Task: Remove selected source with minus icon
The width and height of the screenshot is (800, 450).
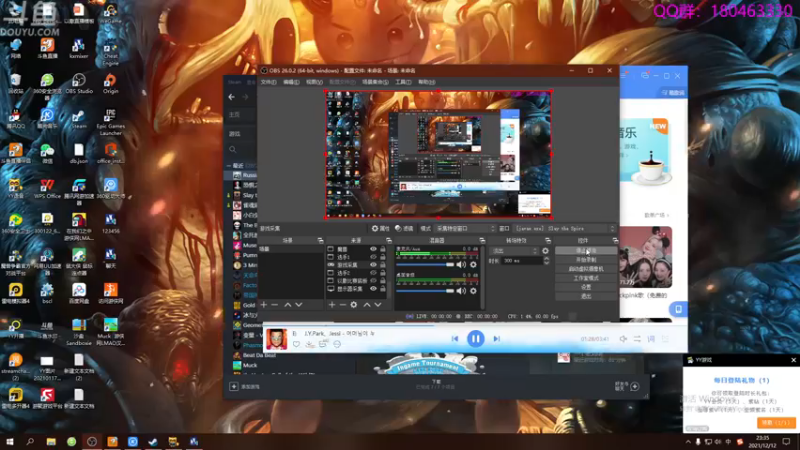Action: [x=342, y=305]
